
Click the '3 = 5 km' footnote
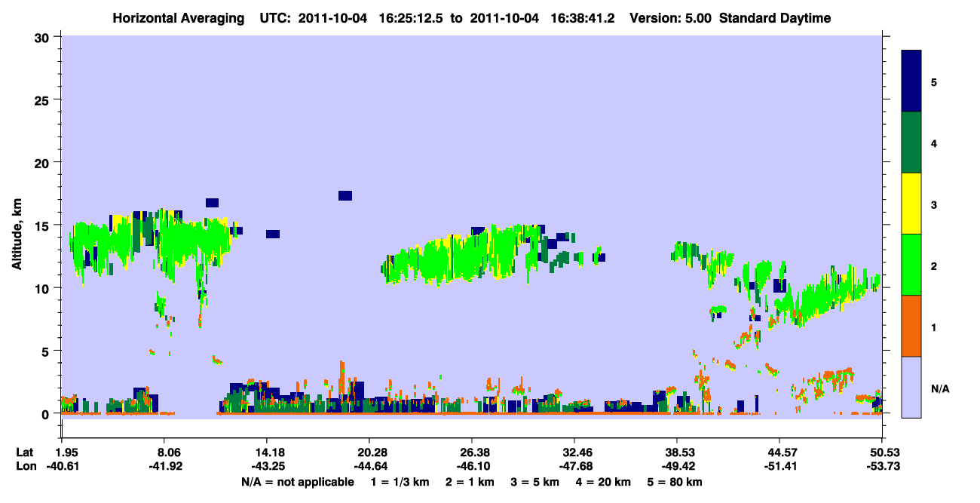click(535, 482)
